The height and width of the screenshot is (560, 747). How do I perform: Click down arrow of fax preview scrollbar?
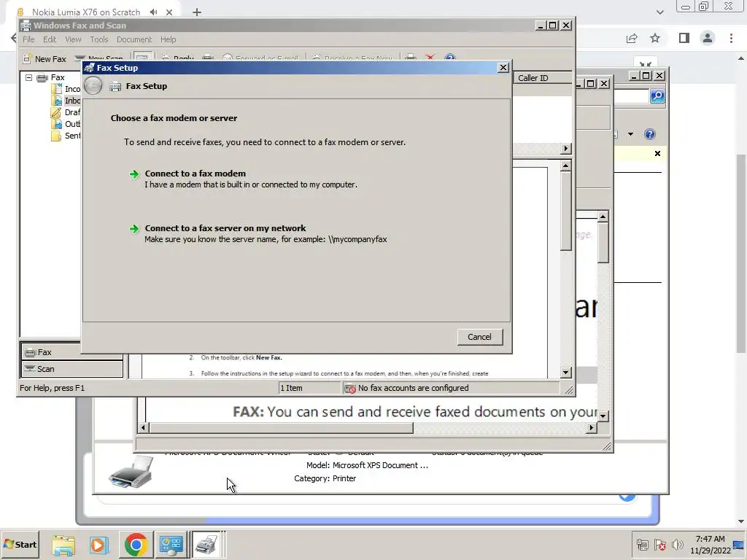tap(566, 373)
